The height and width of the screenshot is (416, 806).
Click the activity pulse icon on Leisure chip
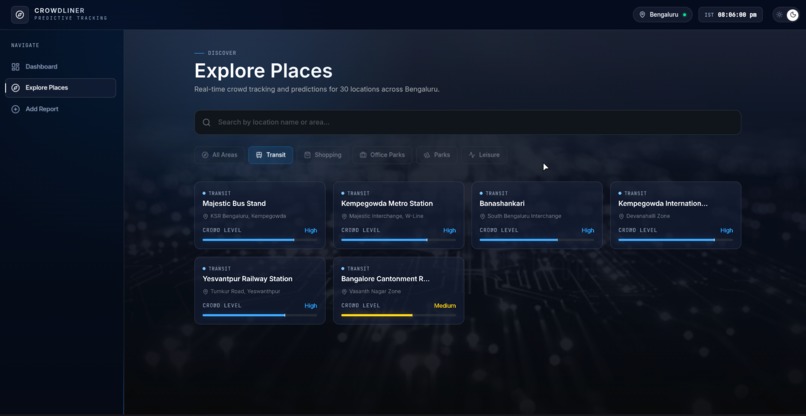tap(471, 155)
